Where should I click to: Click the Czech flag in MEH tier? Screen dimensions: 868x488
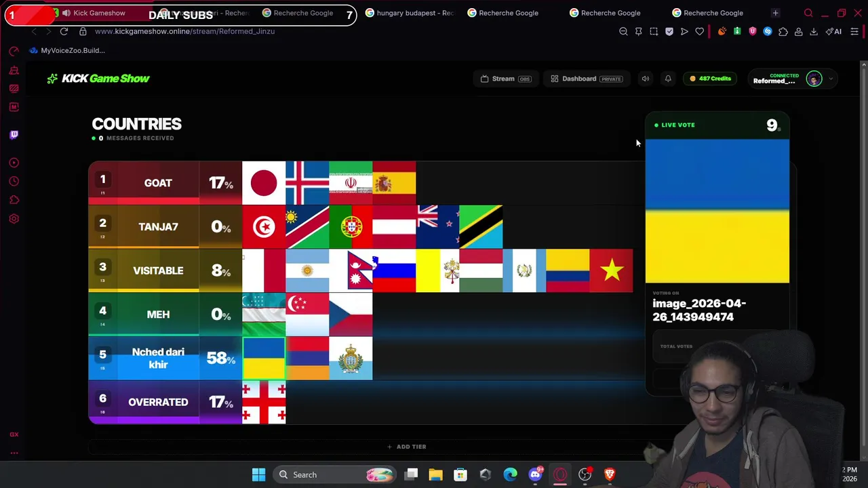pyautogui.click(x=351, y=314)
